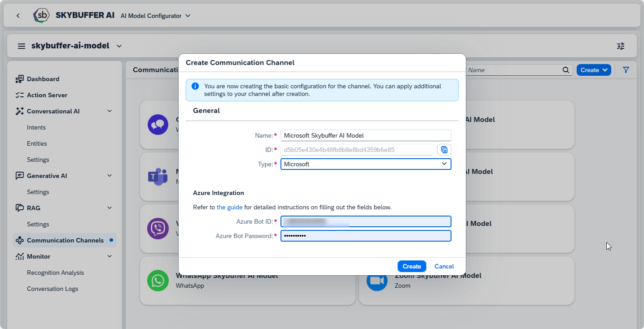Select RAG in the sidebar
The width and height of the screenshot is (644, 329).
(x=34, y=208)
